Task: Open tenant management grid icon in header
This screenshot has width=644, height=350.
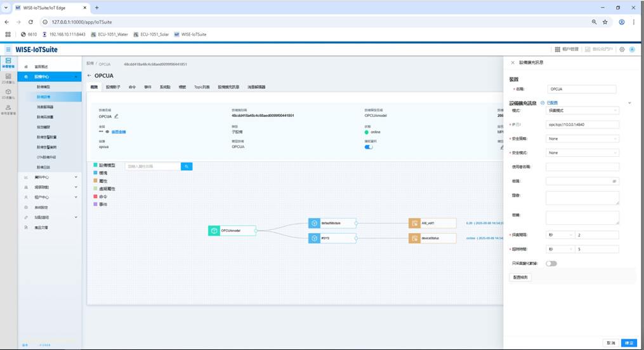Action: pyautogui.click(x=557, y=50)
